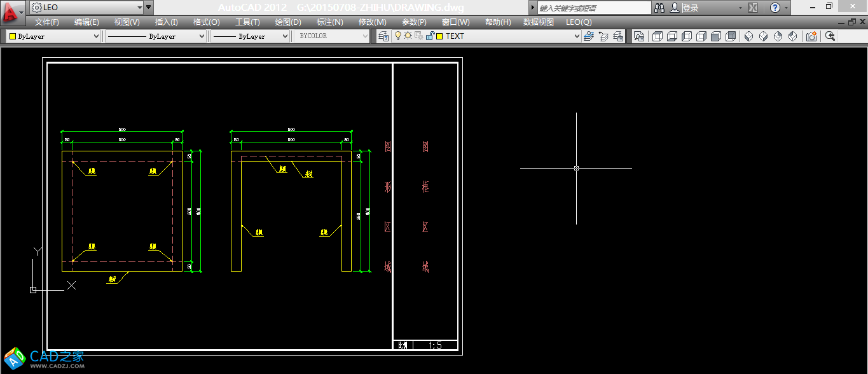Image resolution: width=868 pixels, height=374 pixels.
Task: Open the AutoCAD application menu button
Action: tap(13, 10)
